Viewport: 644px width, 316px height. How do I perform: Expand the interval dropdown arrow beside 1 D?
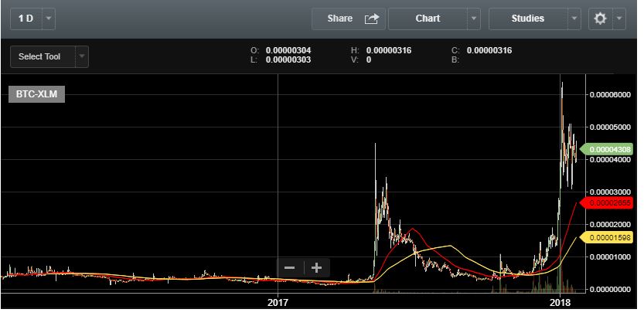pyautogui.click(x=49, y=19)
